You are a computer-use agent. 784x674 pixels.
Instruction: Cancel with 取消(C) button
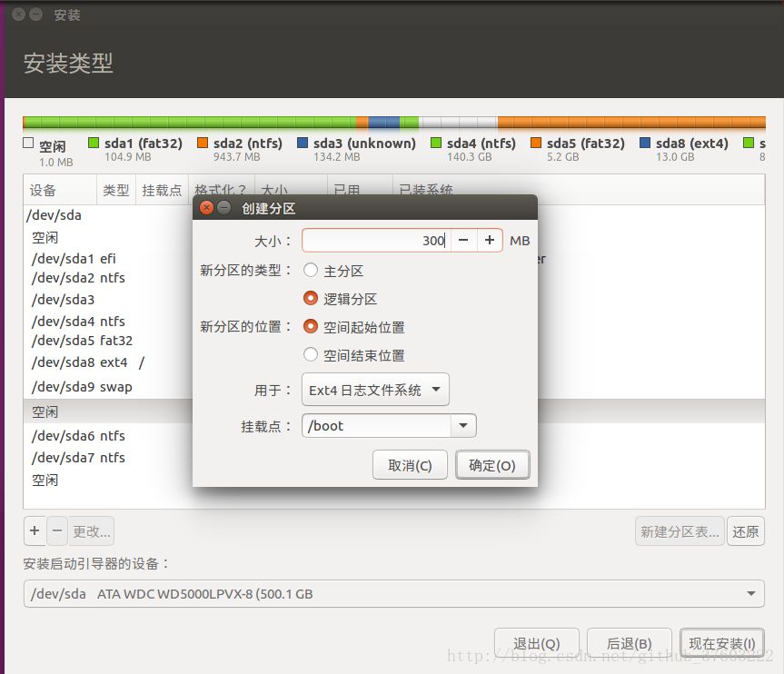[410, 465]
